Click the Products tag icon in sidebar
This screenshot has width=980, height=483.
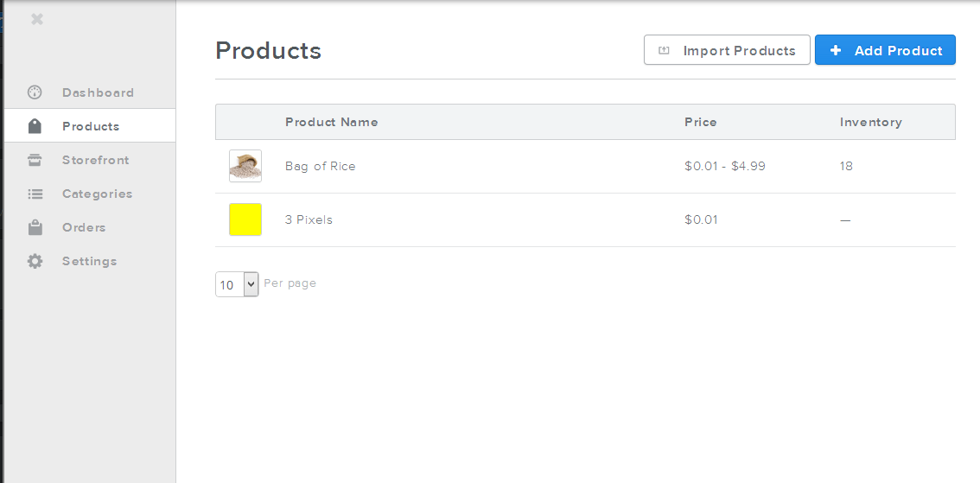click(x=35, y=126)
